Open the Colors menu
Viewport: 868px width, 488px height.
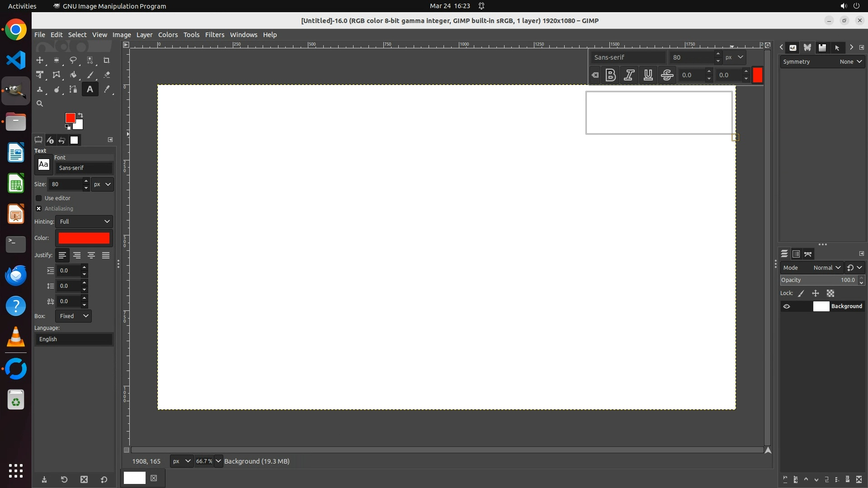point(168,35)
